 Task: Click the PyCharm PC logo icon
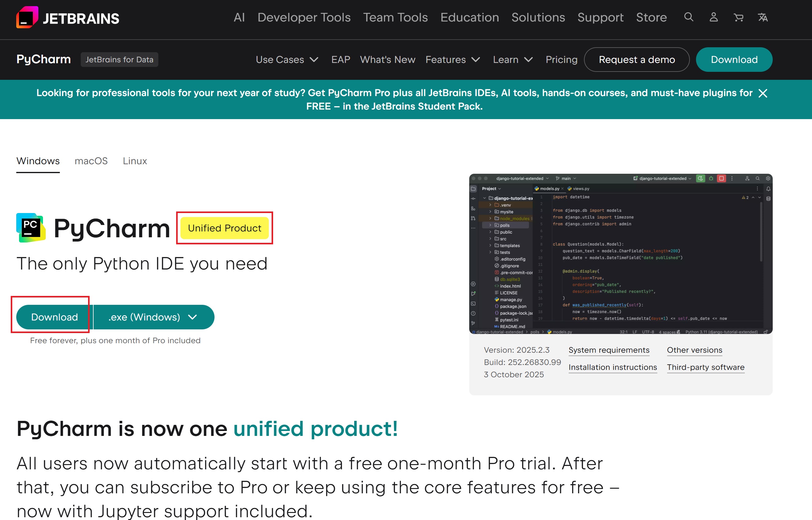coord(31,227)
